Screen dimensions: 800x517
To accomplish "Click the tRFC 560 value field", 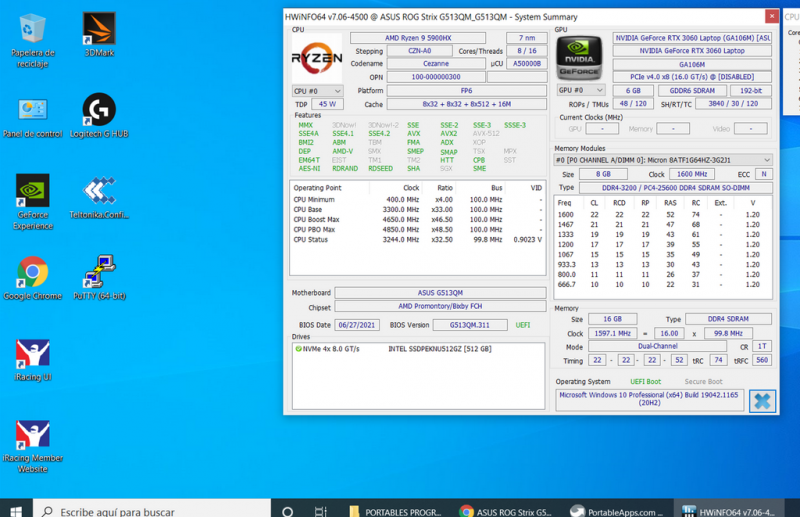I will pos(762,360).
